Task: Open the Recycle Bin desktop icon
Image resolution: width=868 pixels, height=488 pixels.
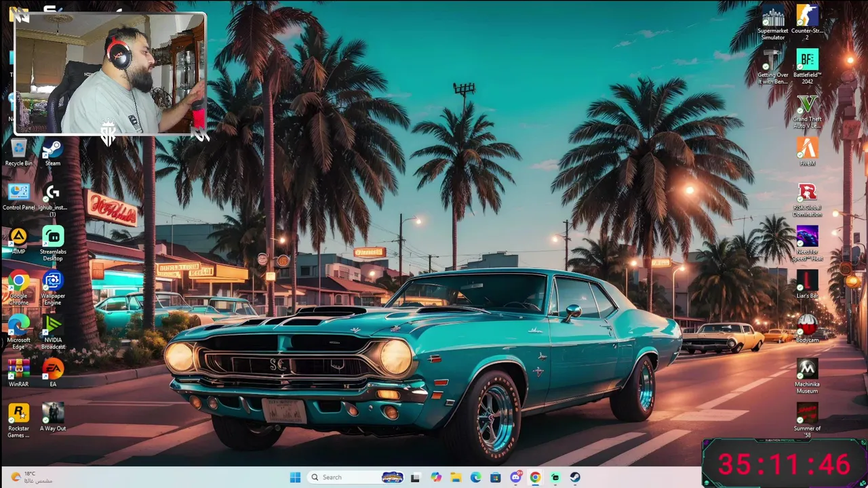Action: coord(18,152)
